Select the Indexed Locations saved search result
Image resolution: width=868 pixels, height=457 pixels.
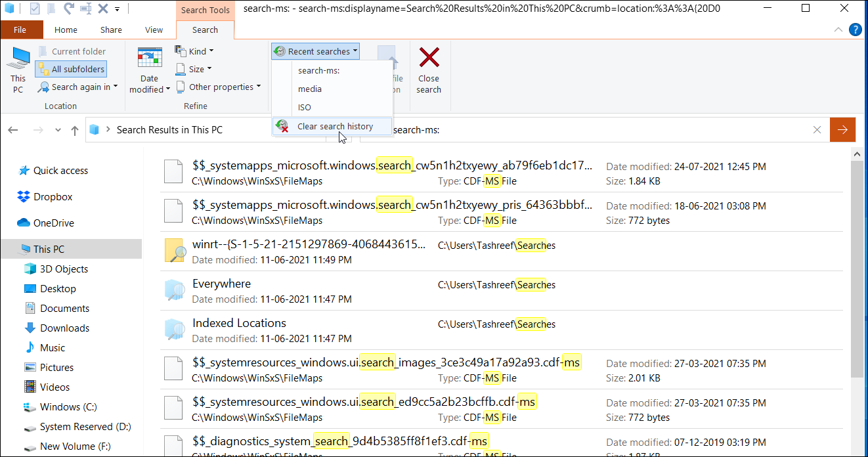[x=502, y=330]
